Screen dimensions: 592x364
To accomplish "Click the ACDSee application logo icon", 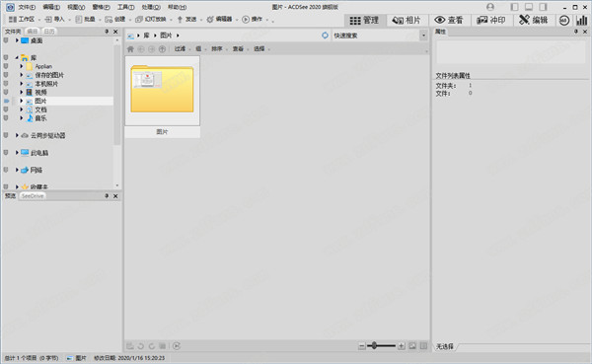I will (x=10, y=7).
